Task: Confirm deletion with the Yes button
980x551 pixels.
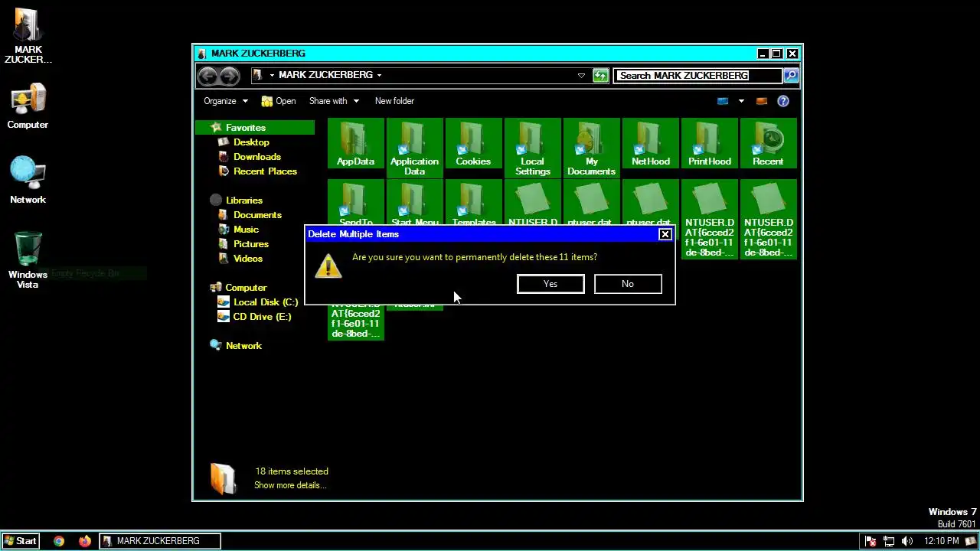Action: [x=550, y=284]
